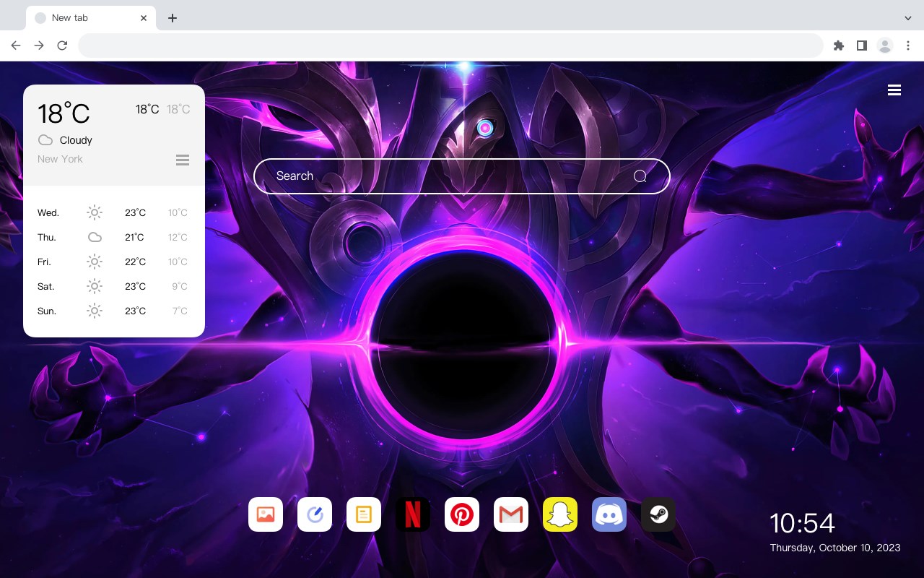Click the Cloudy condition text
The height and width of the screenshot is (578, 924).
76,140
